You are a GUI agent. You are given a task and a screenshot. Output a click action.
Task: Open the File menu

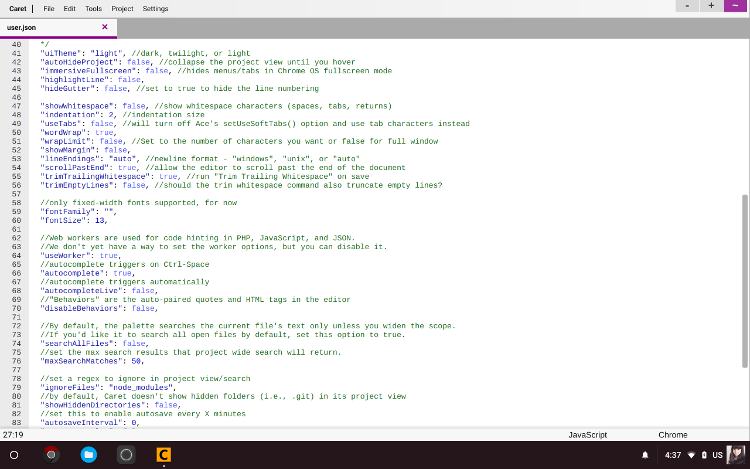tap(49, 8)
